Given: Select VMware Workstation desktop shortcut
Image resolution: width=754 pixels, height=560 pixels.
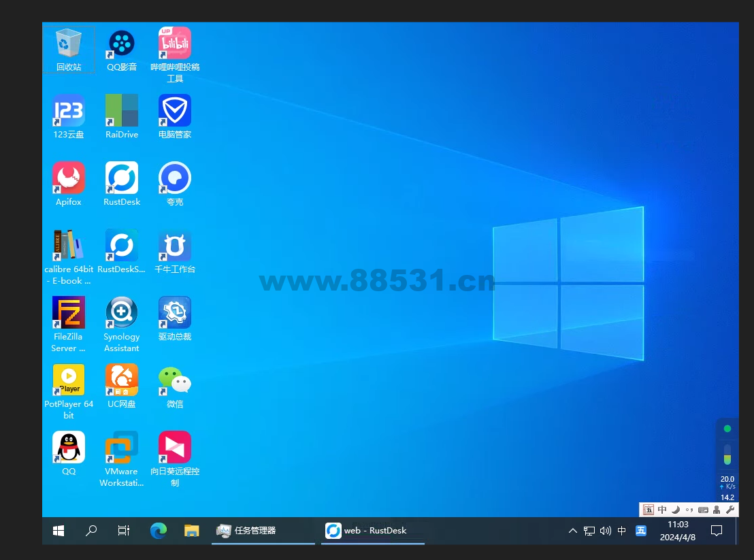Looking at the screenshot, I should [122, 459].
